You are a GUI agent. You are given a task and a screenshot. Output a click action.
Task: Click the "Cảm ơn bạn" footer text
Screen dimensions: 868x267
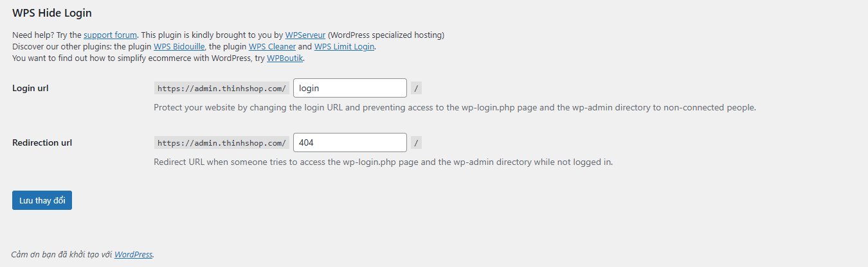[x=62, y=254]
